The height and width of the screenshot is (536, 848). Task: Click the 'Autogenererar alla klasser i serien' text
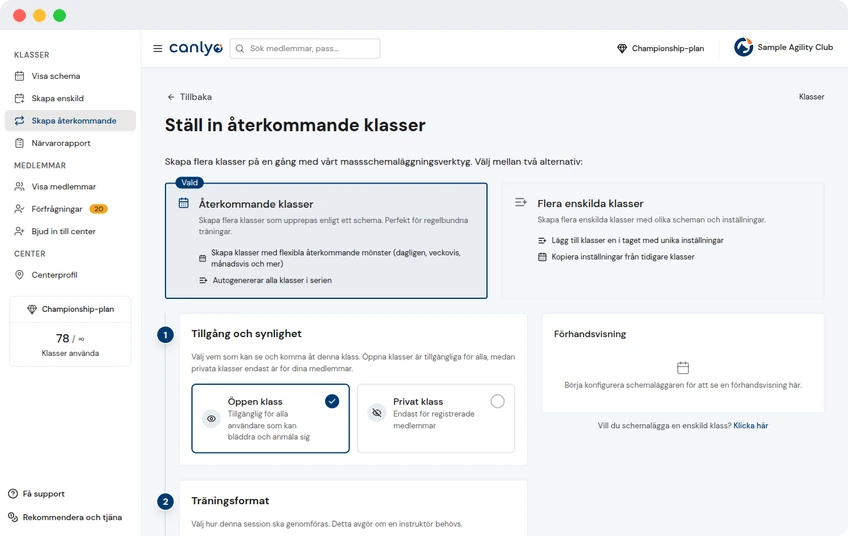pos(272,281)
